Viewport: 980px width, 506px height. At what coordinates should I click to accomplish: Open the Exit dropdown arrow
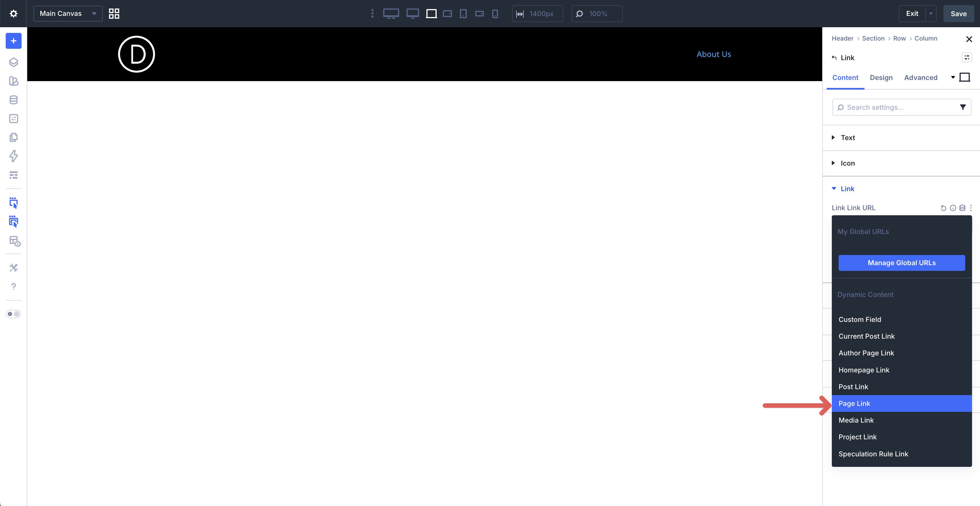click(931, 13)
